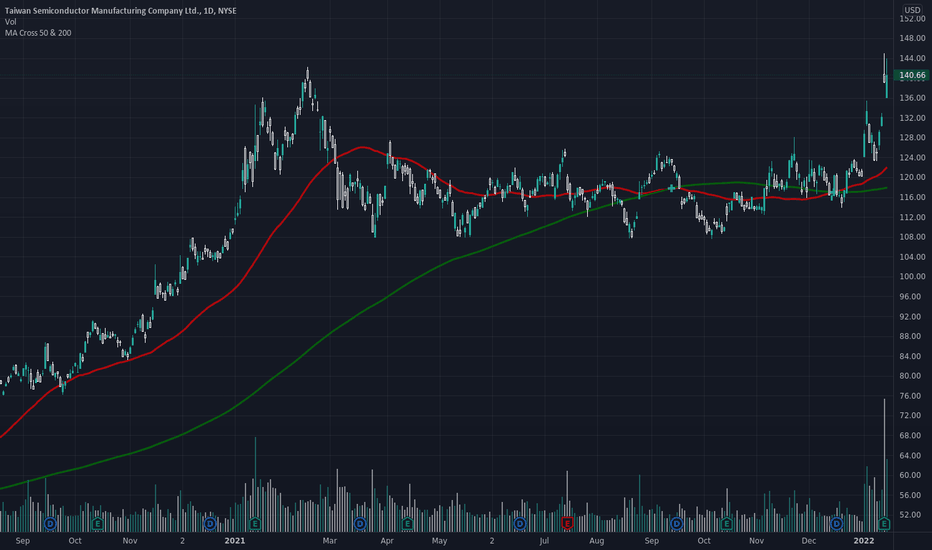Click the Aug label on time axis

click(596, 540)
